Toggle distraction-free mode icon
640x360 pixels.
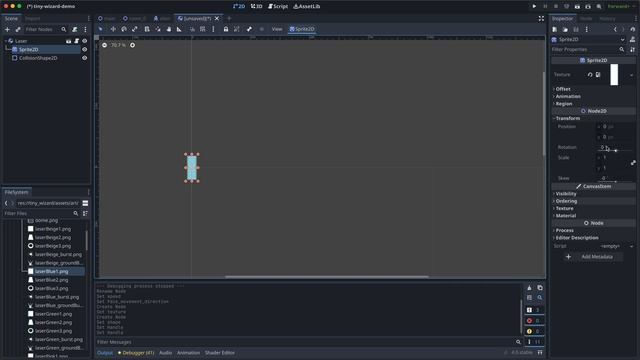click(x=541, y=18)
